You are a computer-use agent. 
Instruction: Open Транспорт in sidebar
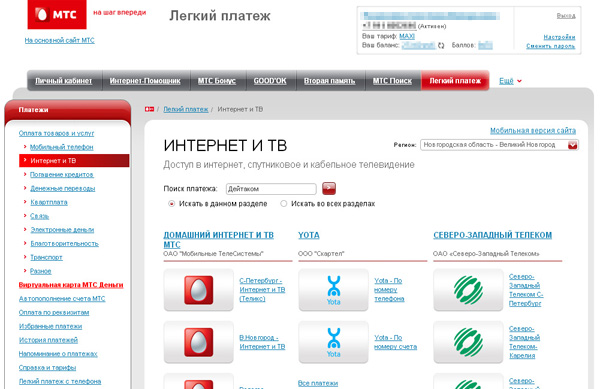46,257
